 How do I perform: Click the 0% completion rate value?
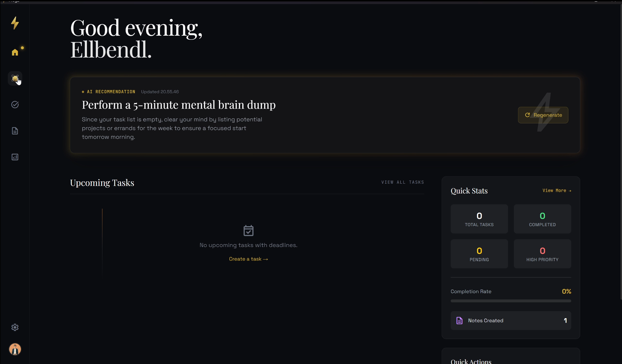(x=566, y=292)
